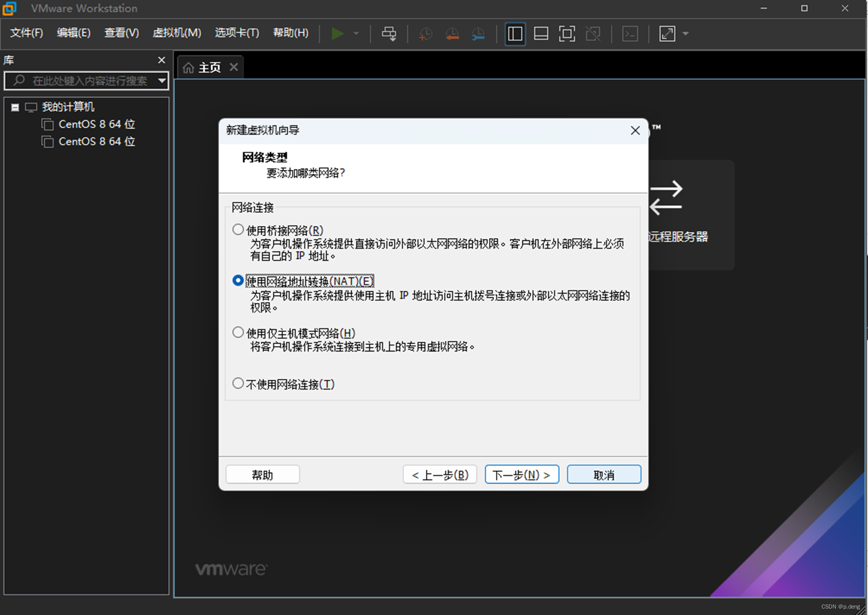Click the Send Ctrl+Alt+Del toolbar icon

(389, 34)
